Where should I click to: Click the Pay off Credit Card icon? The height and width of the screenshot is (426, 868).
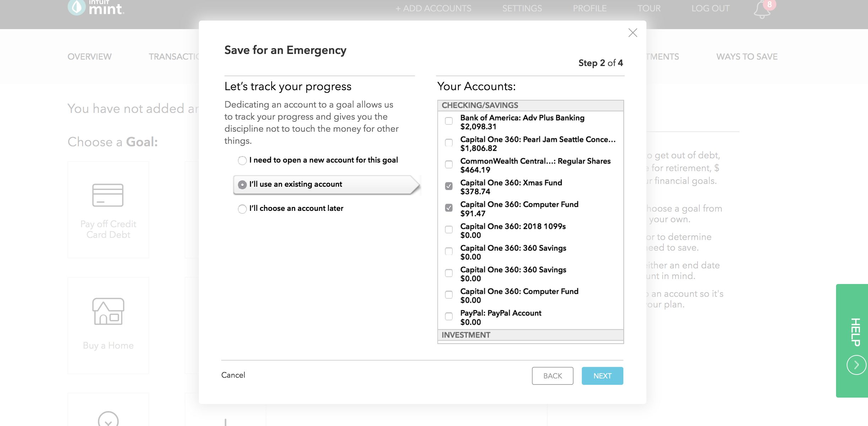click(109, 196)
